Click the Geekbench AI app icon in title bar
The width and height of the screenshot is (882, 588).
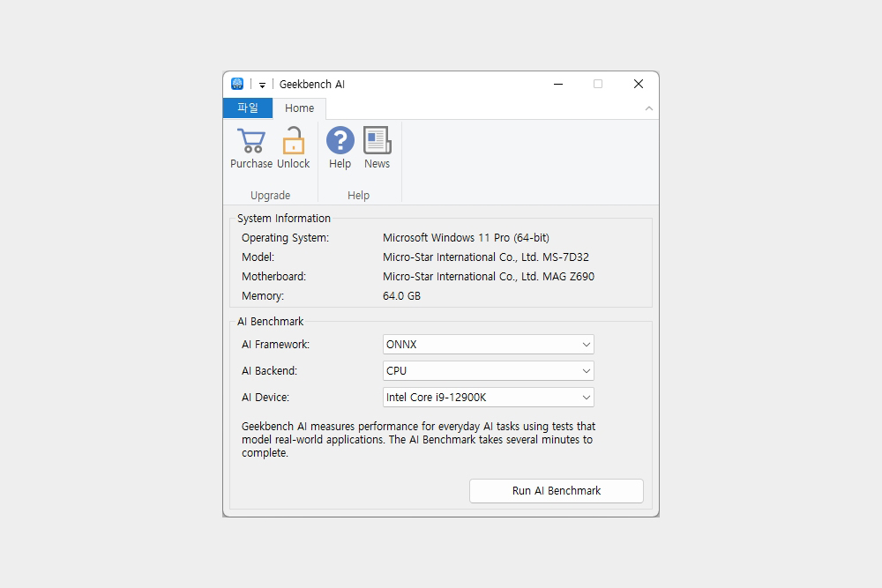point(237,84)
